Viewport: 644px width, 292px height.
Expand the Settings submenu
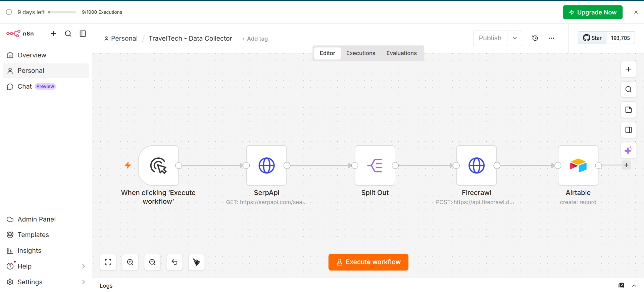coord(84,282)
